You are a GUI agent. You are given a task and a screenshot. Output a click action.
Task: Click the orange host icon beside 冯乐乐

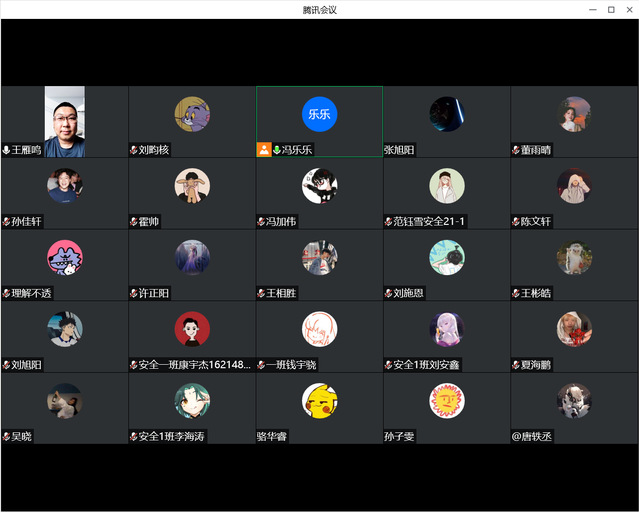264,150
